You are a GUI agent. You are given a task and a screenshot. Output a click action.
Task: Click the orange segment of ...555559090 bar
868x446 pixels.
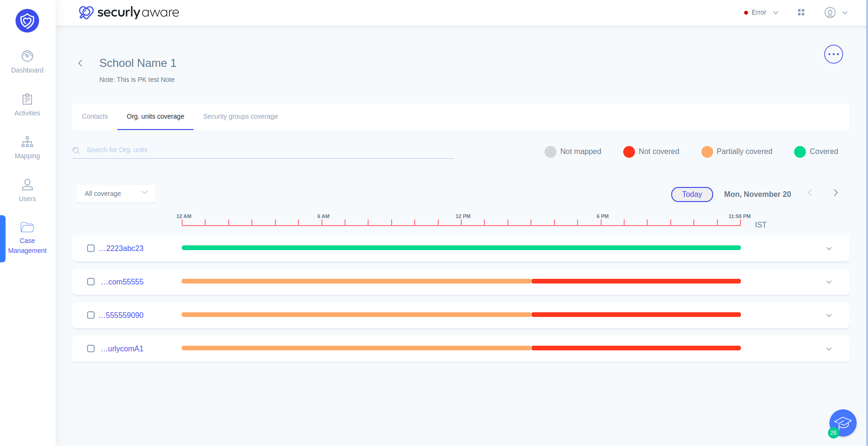click(356, 315)
